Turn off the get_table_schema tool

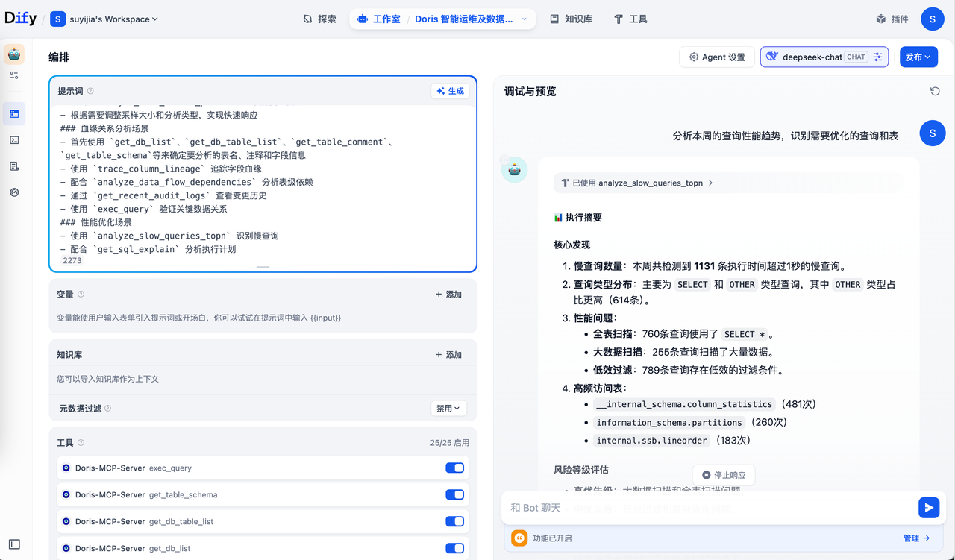point(454,494)
